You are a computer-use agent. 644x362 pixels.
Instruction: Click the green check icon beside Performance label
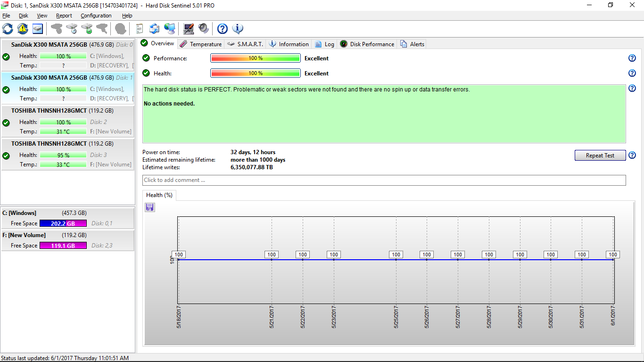tap(146, 58)
